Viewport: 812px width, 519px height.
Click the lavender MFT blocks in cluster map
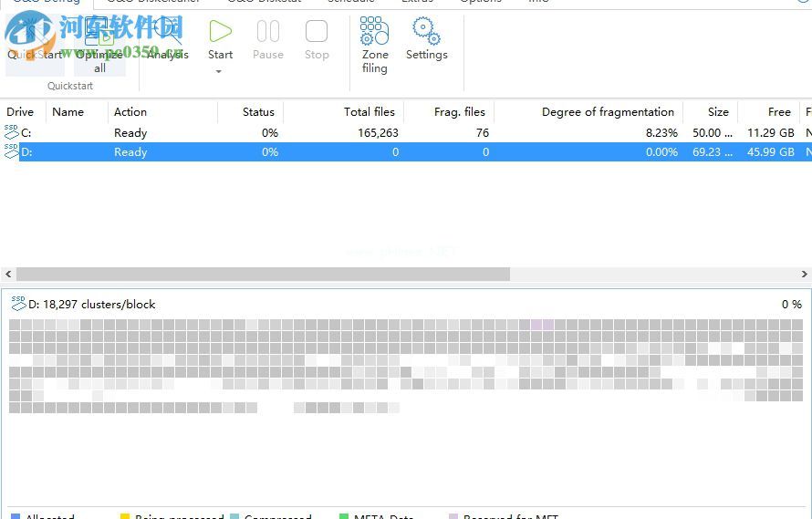(542, 324)
